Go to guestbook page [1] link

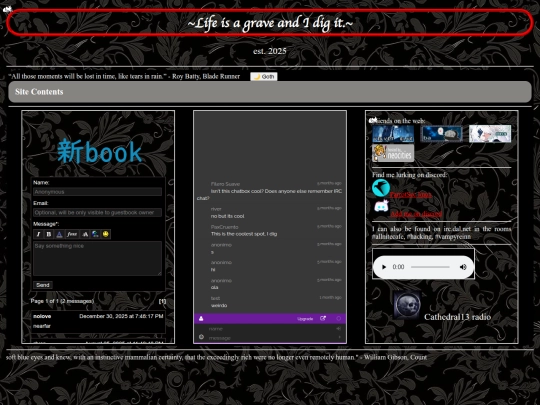162,301
